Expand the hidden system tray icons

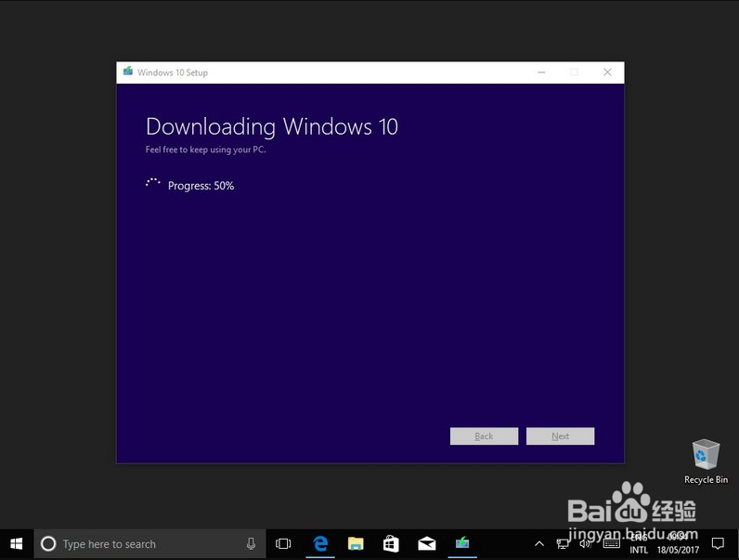tap(539, 544)
